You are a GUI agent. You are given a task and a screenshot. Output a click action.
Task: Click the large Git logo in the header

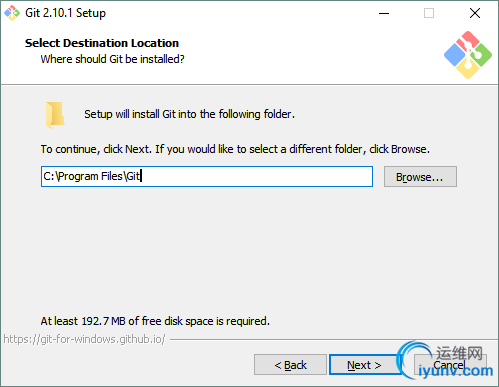(468, 55)
